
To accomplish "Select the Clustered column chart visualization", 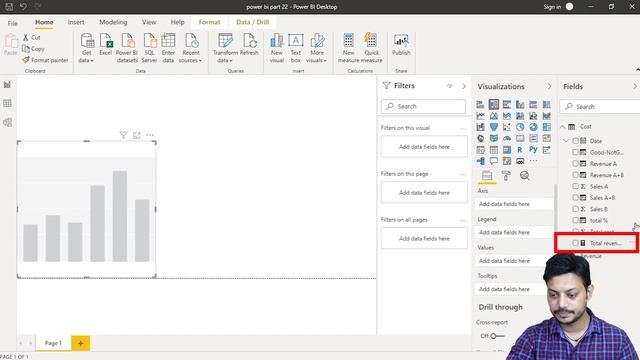I will click(520, 104).
